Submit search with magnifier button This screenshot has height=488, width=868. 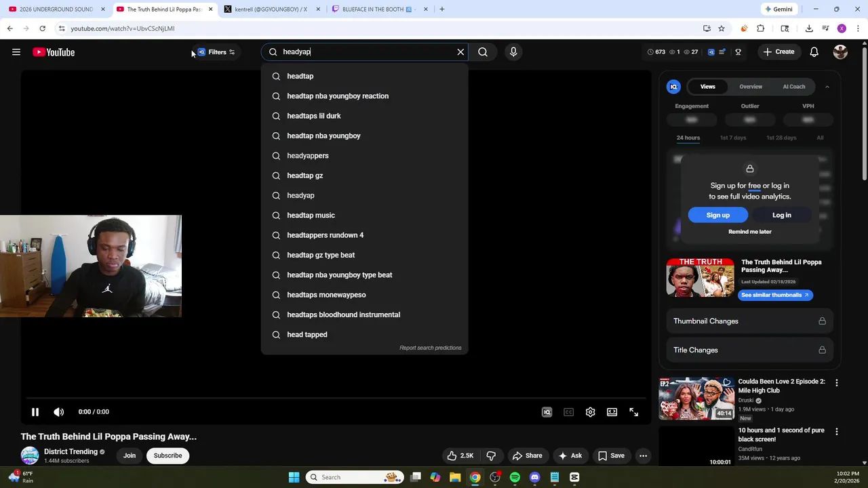(x=483, y=52)
